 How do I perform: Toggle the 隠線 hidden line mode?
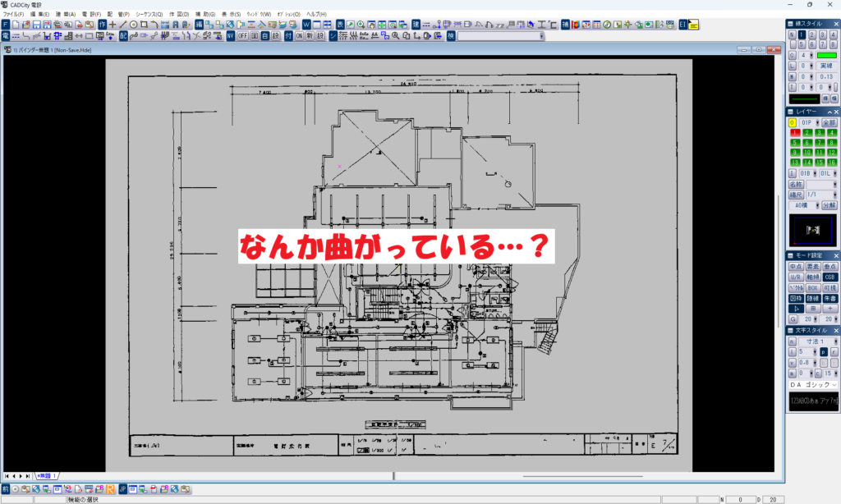(813, 299)
